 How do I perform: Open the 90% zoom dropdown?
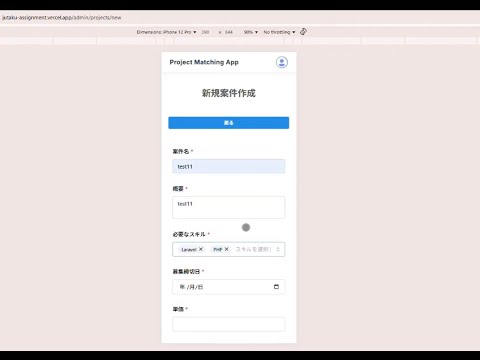coord(251,32)
